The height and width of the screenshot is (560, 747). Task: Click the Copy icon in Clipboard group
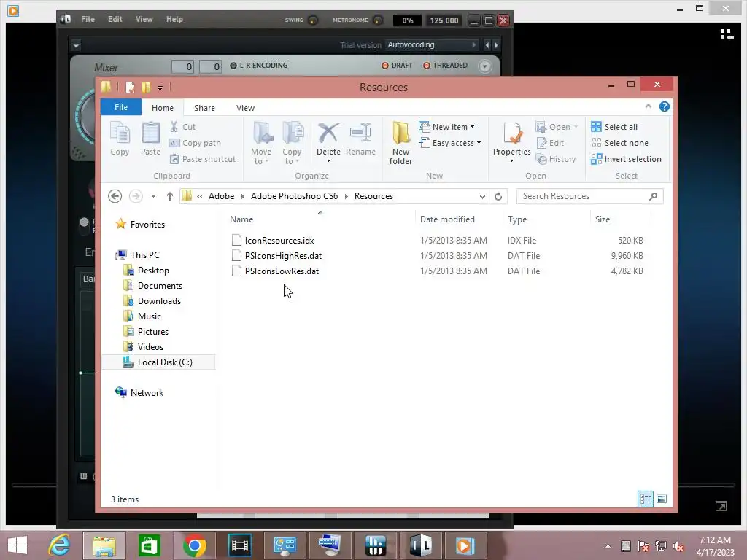[120, 138]
